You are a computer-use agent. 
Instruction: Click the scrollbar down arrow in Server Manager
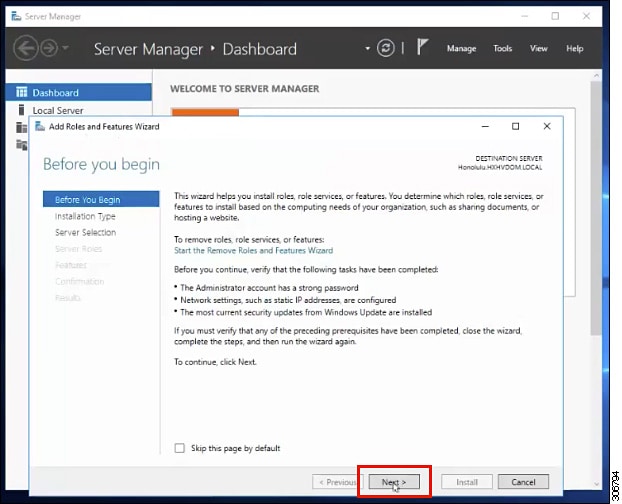(x=596, y=484)
